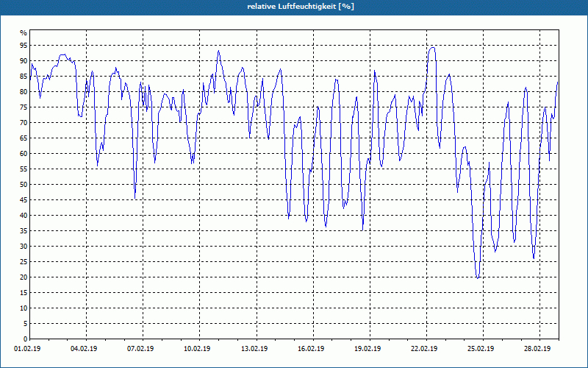This screenshot has height=368, width=588.
Task: Click the y-axis label '60'
Action: click(24, 154)
